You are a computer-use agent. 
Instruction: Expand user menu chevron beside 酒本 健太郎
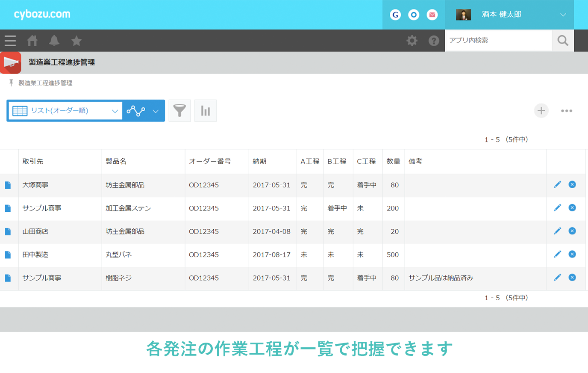click(x=563, y=15)
